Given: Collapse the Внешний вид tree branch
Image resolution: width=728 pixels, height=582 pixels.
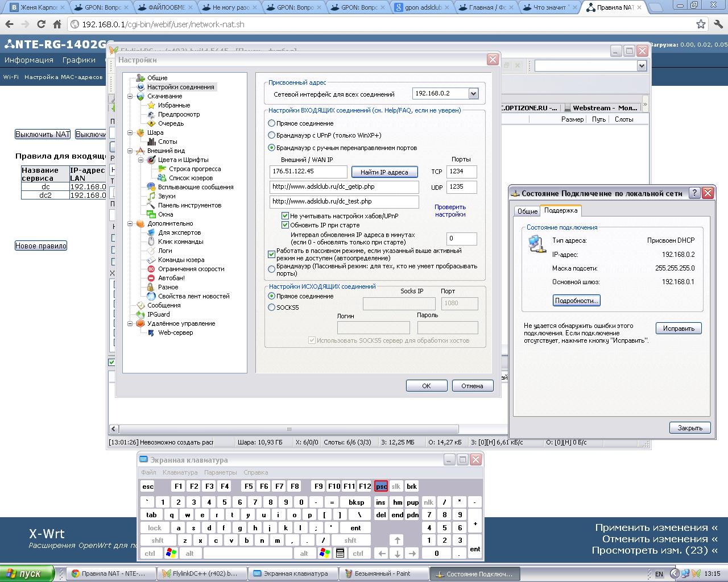Looking at the screenshot, I should (x=130, y=151).
